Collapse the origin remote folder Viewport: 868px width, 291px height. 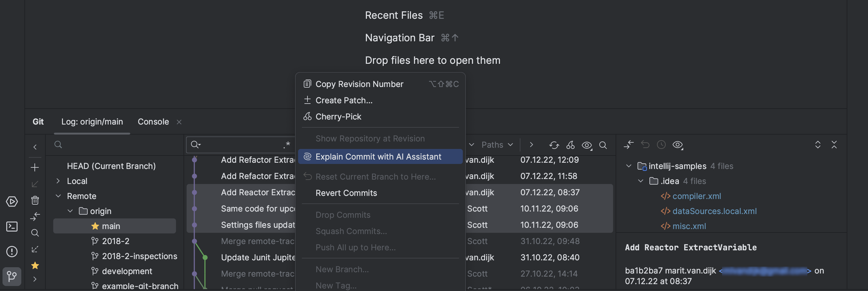coord(70,211)
